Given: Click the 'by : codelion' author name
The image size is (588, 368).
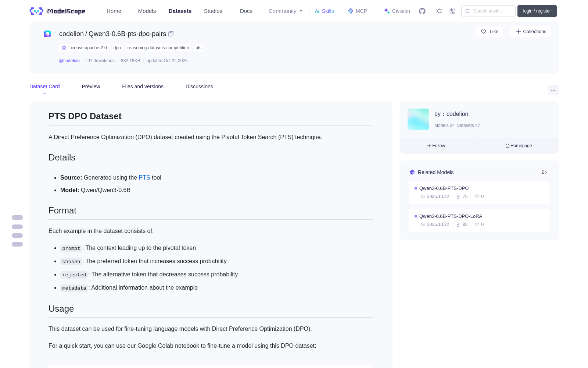Looking at the screenshot, I should pos(451,114).
